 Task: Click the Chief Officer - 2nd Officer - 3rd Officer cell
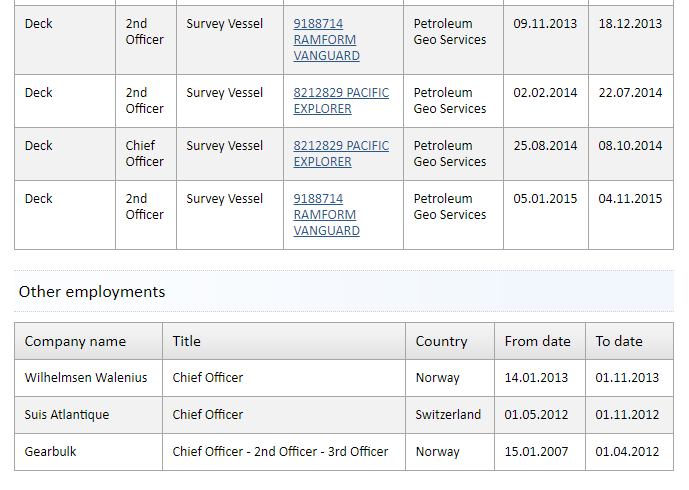284,452
